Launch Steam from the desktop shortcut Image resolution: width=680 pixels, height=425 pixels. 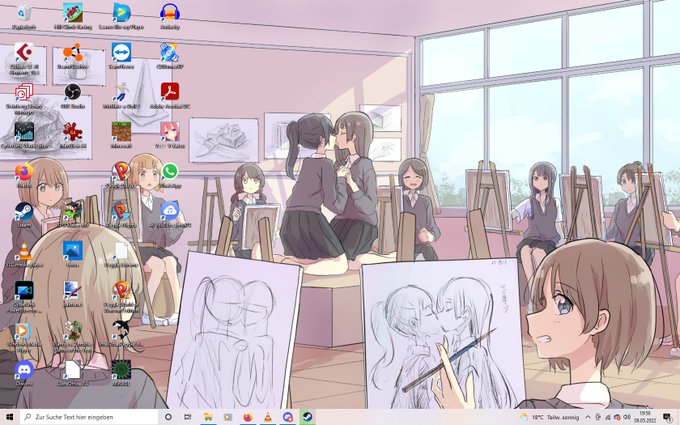click(24, 215)
